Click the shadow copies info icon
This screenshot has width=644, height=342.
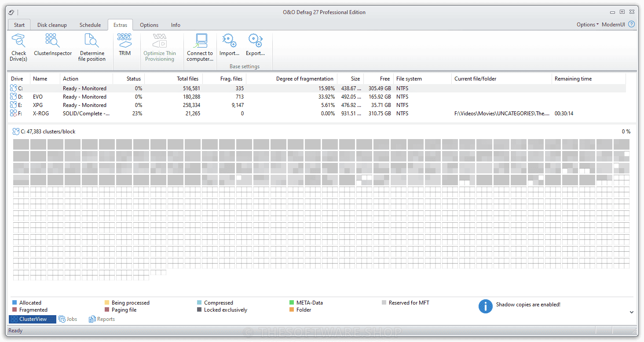485,306
